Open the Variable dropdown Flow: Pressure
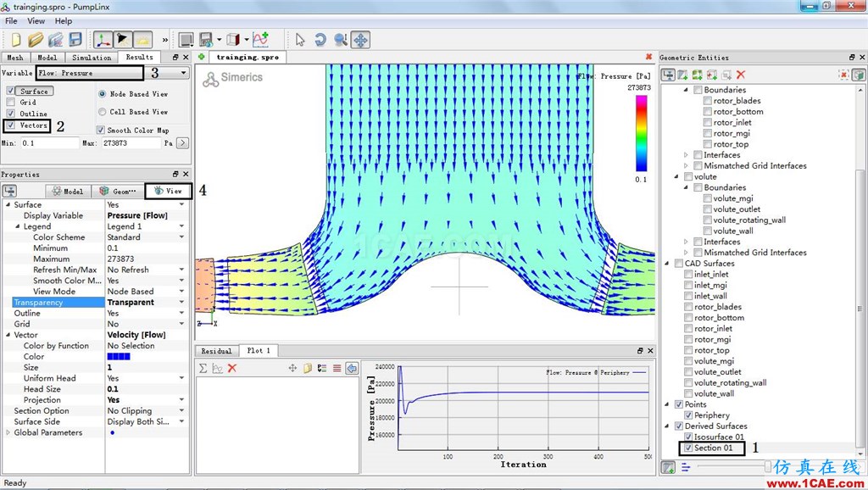This screenshot has height=490, width=868. (x=113, y=73)
